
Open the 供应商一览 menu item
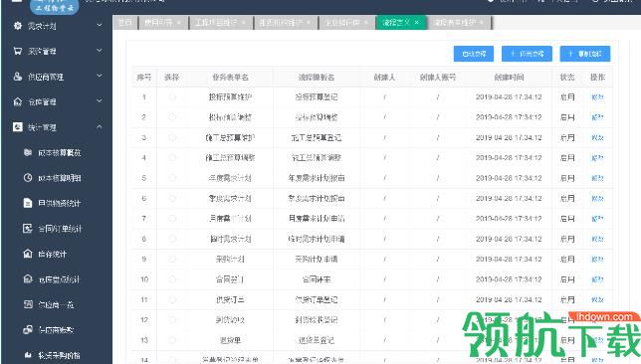56,304
